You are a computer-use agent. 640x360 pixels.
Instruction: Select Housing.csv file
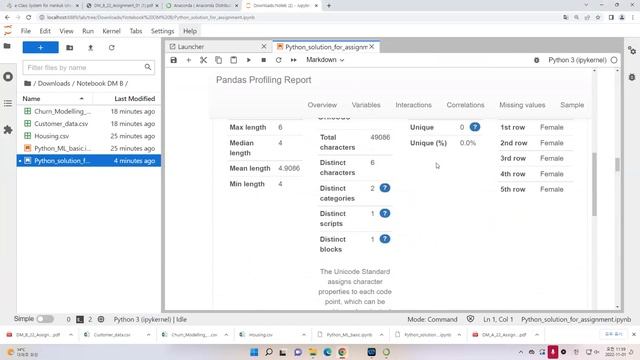(89, 136)
